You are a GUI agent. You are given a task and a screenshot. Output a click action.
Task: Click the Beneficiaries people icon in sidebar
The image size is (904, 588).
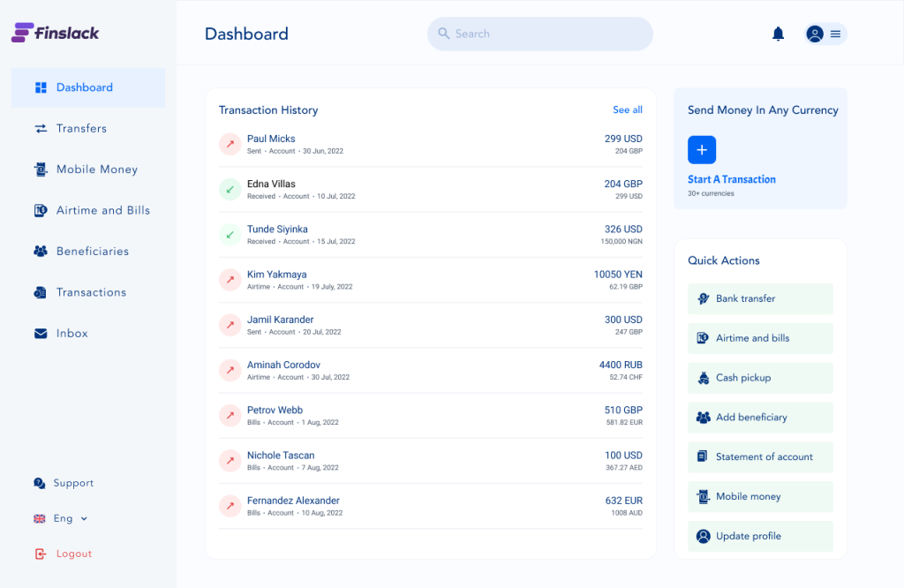coord(40,252)
